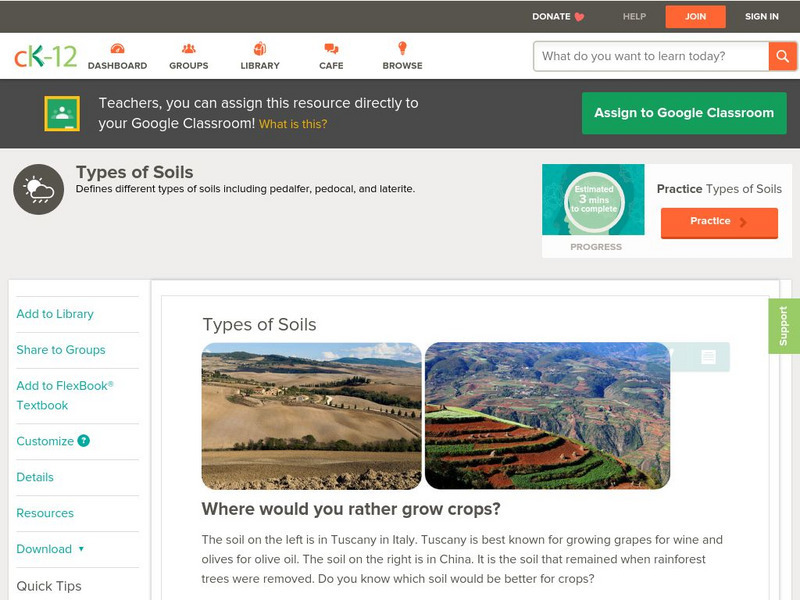Open the Groups icon in navigation

coord(188,49)
